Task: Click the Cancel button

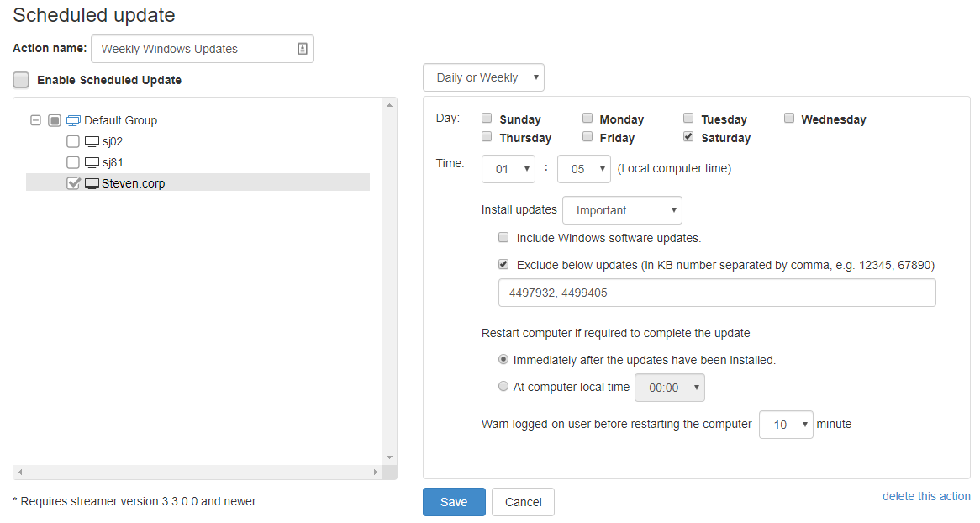Action: click(523, 502)
